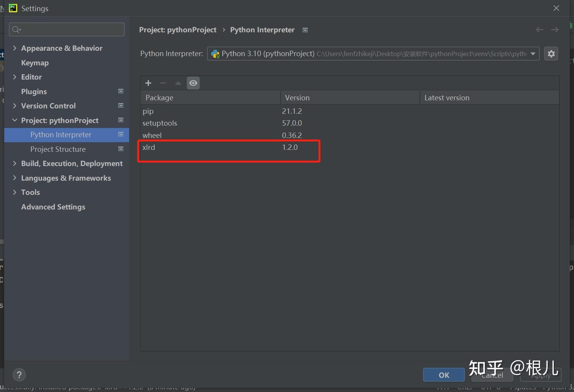The height and width of the screenshot is (392, 574).
Task: Sort by Version column header
Action: pos(350,98)
